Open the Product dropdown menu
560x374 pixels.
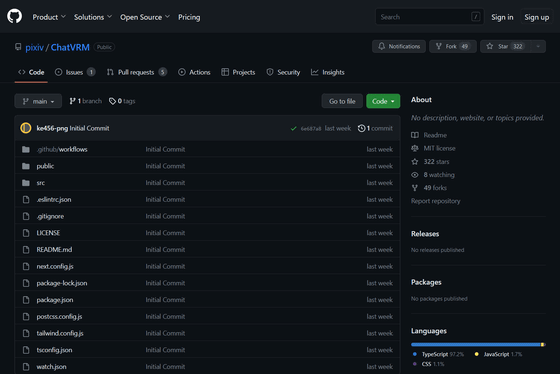pyautogui.click(x=49, y=17)
